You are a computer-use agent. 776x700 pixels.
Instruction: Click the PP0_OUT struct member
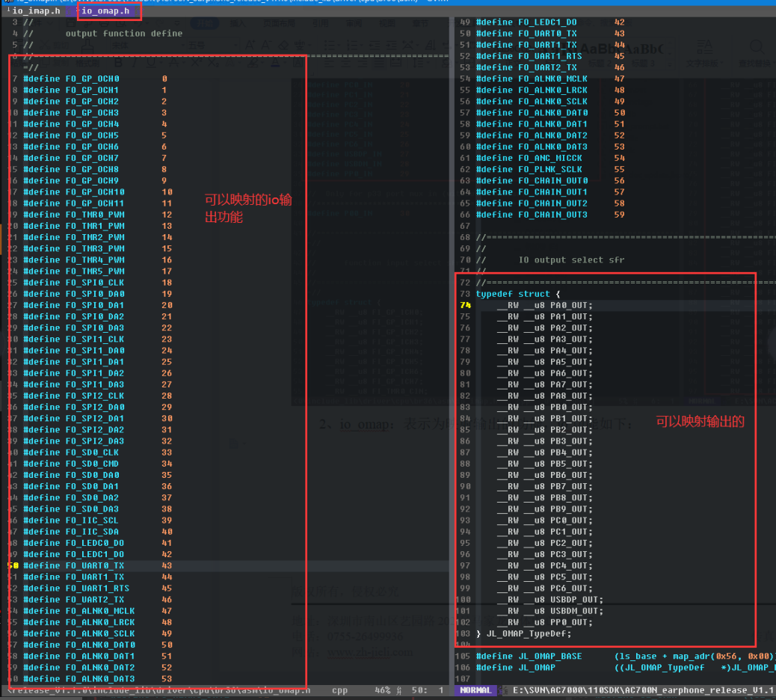pyautogui.click(x=544, y=622)
